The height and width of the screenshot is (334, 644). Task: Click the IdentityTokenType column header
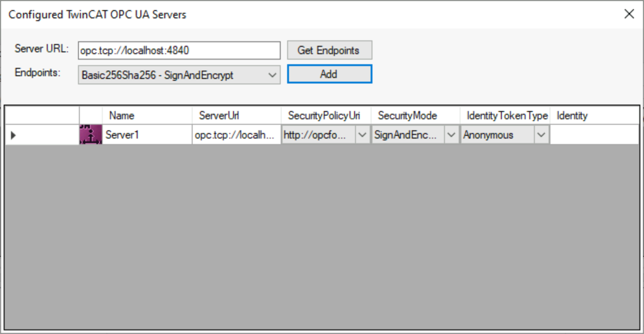pos(505,116)
